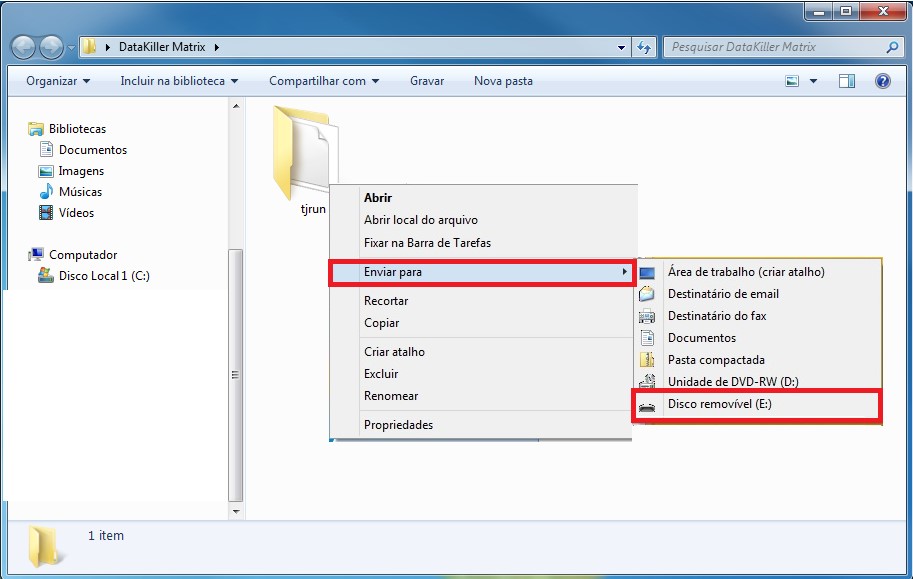Screen dimensions: 913x579
Task: Open Incluir na biblioteca dropdown
Action: tap(179, 81)
